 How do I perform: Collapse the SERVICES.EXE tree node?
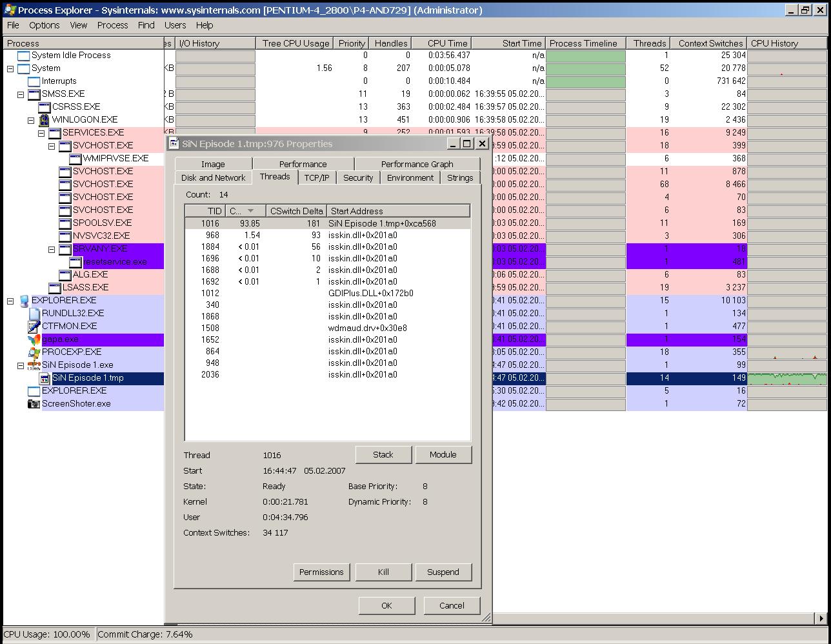[x=41, y=133]
